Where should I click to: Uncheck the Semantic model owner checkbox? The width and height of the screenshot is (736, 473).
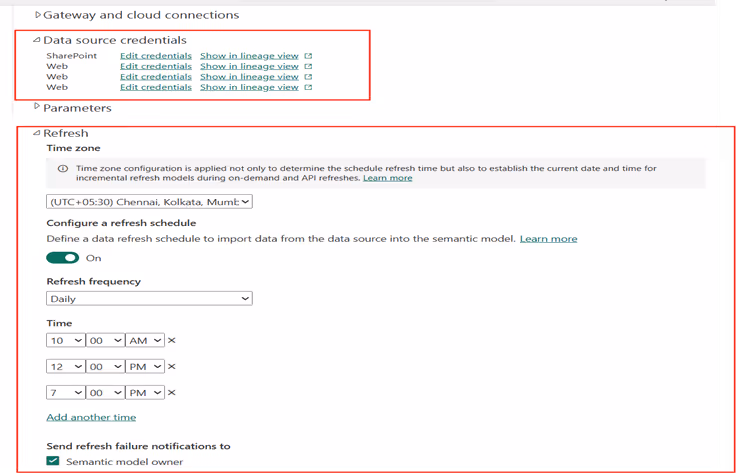tap(54, 461)
